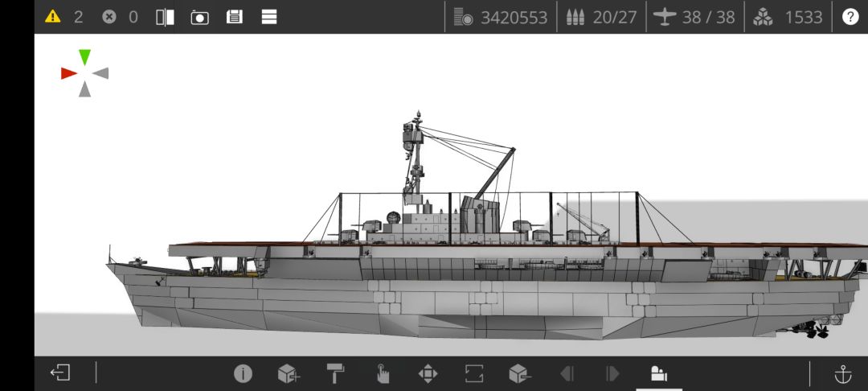Image resolution: width=868 pixels, height=391 pixels.
Task: Select the move arrows tool
Action: [x=428, y=374]
